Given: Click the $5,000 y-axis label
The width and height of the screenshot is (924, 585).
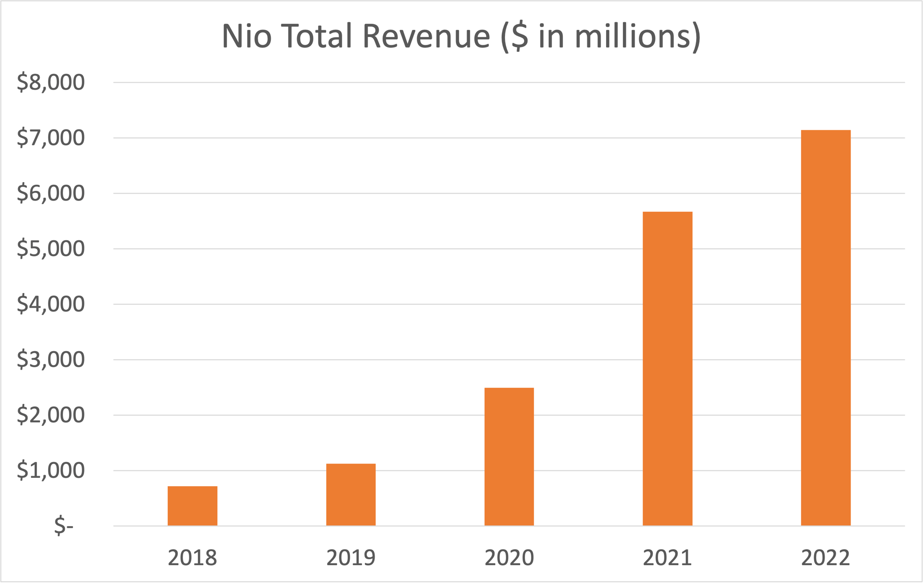Looking at the screenshot, I should pyautogui.click(x=51, y=249).
